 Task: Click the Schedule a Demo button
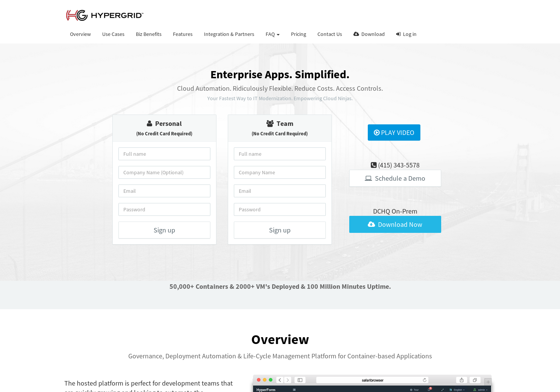click(395, 178)
